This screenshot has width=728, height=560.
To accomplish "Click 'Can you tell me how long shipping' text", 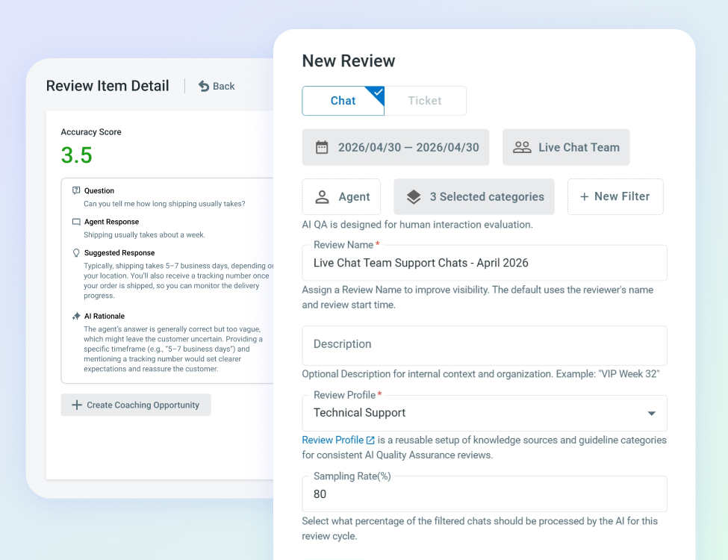I will point(164,204).
